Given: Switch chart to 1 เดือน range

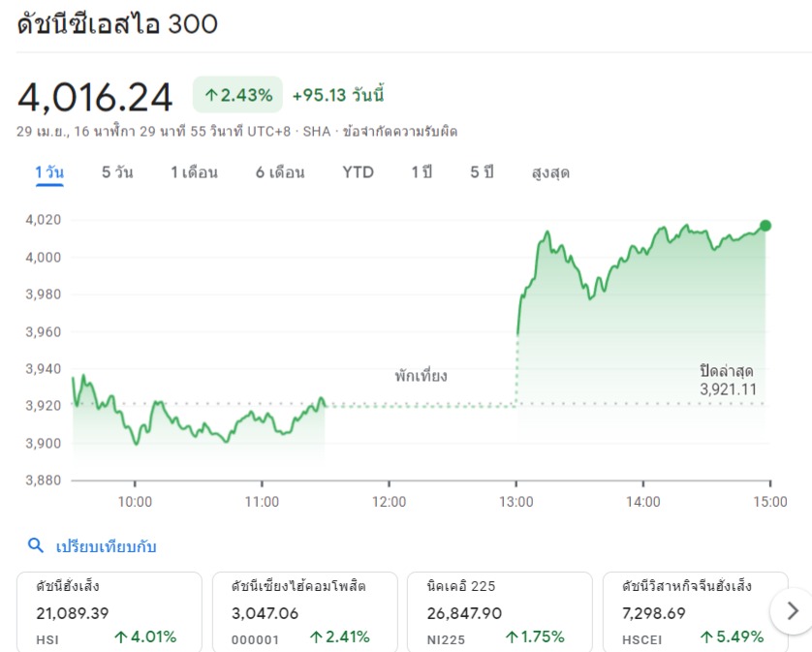Looking at the screenshot, I should 194,173.
